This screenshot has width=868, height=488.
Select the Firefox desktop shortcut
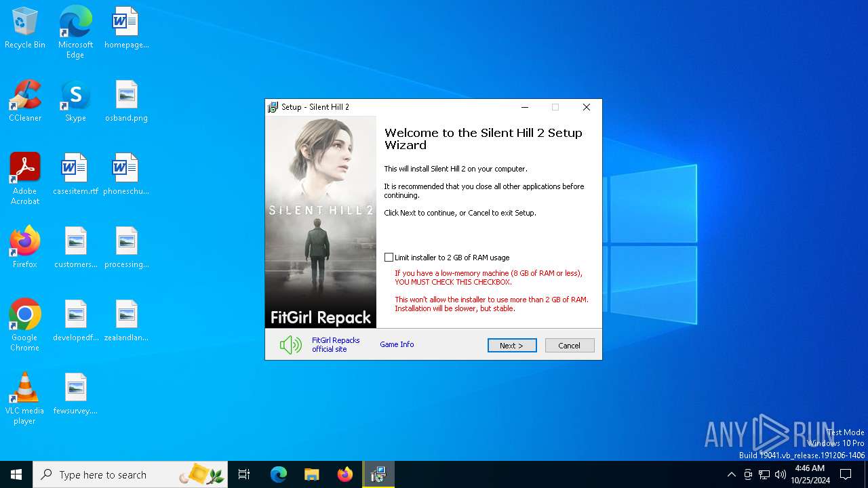[x=25, y=248]
